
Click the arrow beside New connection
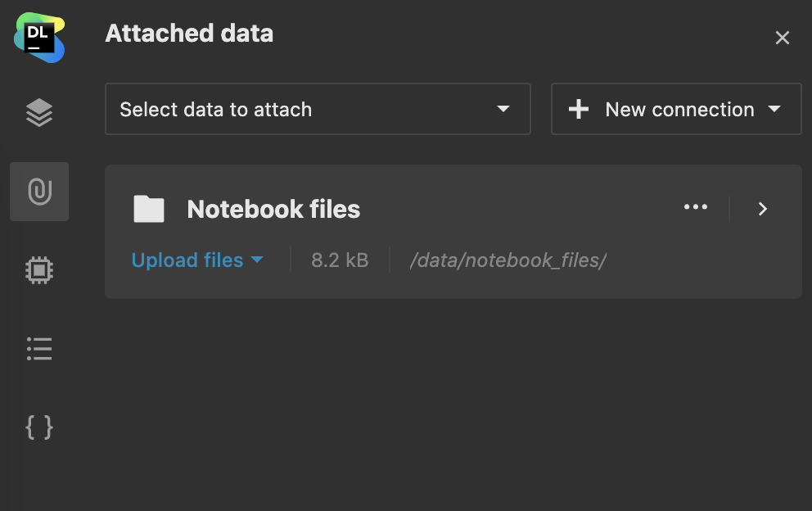pyautogui.click(x=774, y=109)
